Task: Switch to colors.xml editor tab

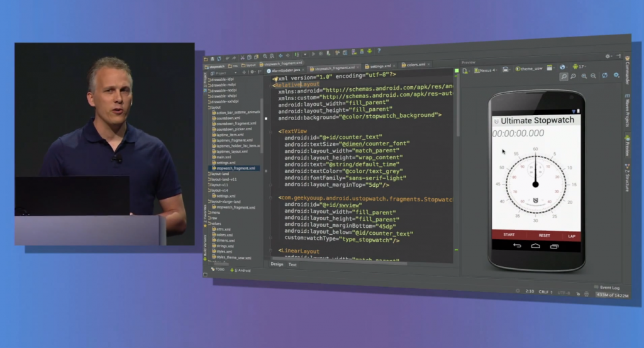Action: tap(416, 65)
